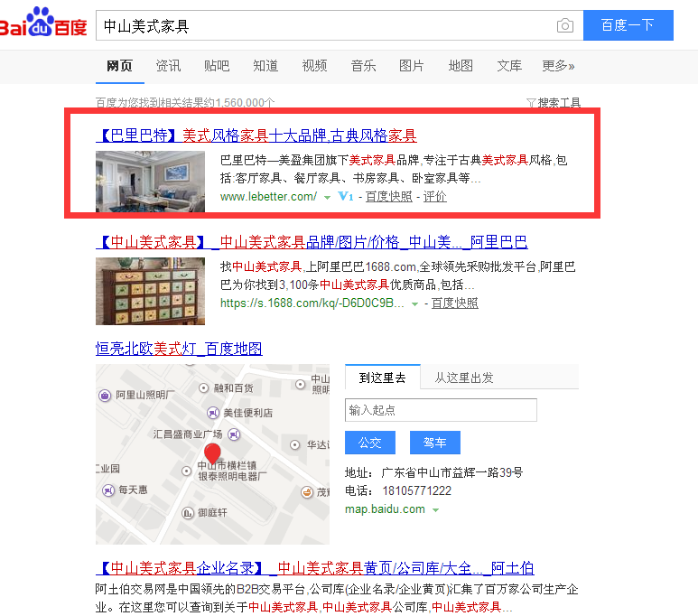Switch to 图片 tab
The width and height of the screenshot is (698, 616).
click(x=412, y=66)
